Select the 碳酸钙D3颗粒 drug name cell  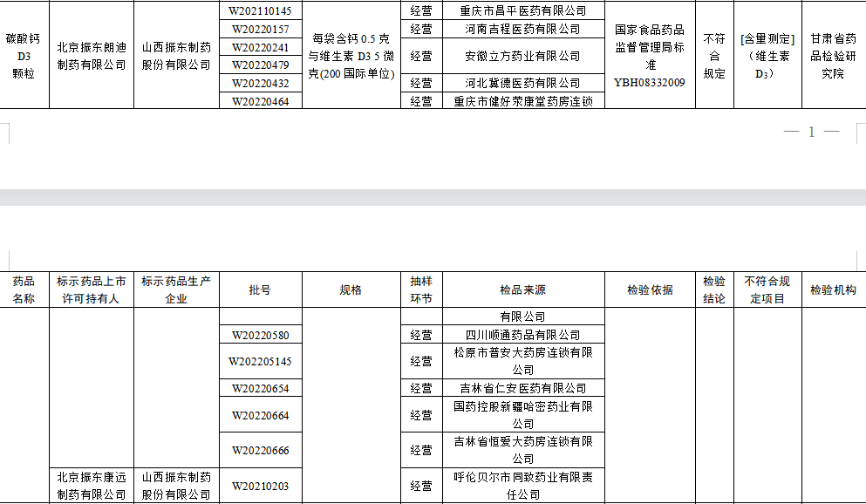(24, 56)
